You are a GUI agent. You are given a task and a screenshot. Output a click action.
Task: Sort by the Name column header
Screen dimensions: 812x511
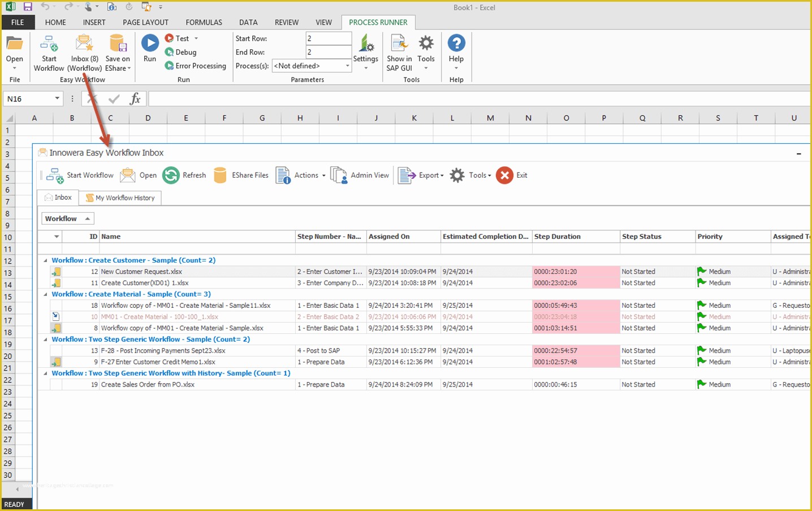point(197,237)
